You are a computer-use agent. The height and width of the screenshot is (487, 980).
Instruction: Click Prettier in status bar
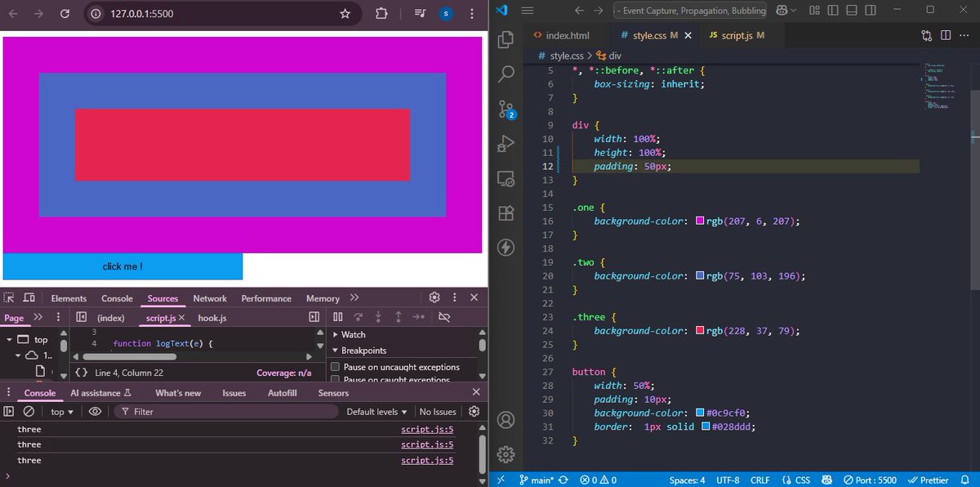click(x=929, y=480)
